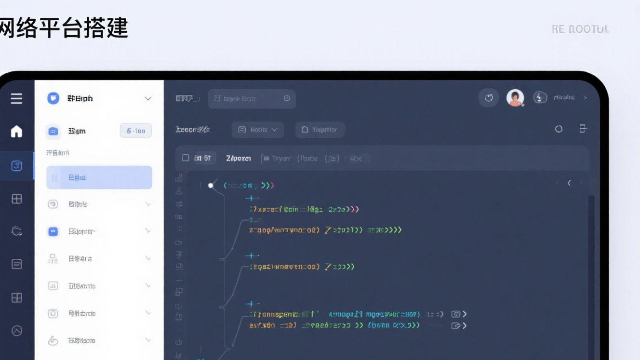Toggle the white node dot in code tree
This screenshot has height=360, width=640.
pos(211,185)
